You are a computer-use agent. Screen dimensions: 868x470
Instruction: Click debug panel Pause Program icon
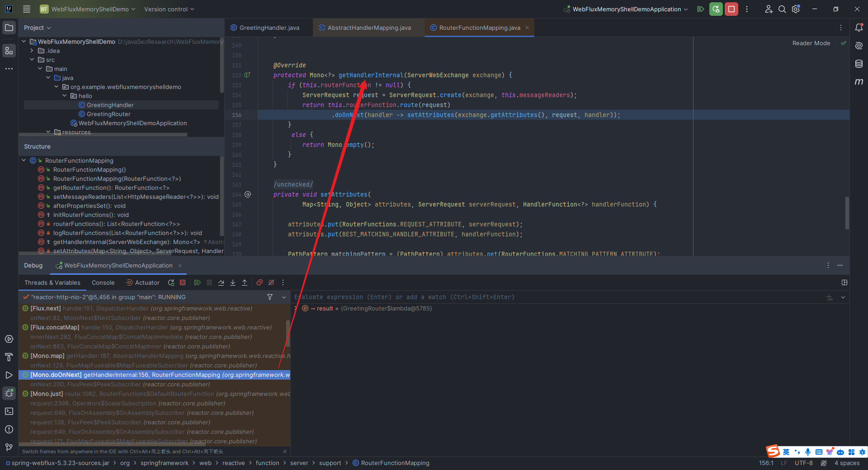tap(209, 282)
